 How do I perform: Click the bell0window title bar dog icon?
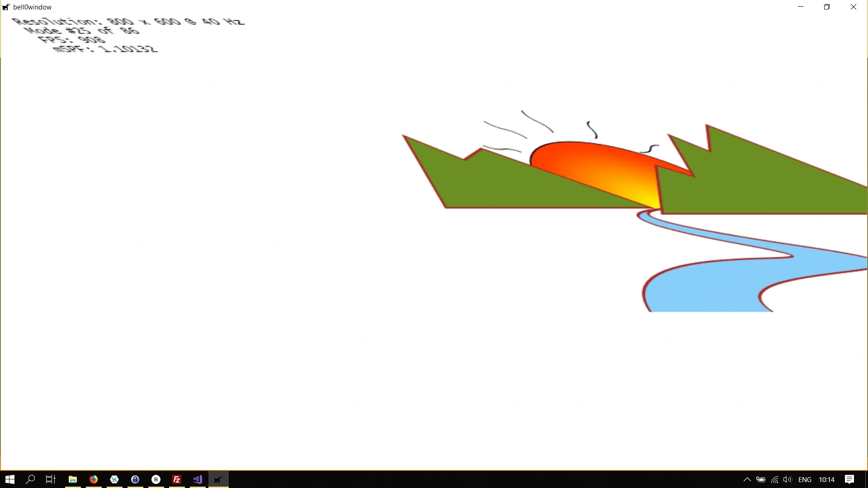(x=6, y=7)
